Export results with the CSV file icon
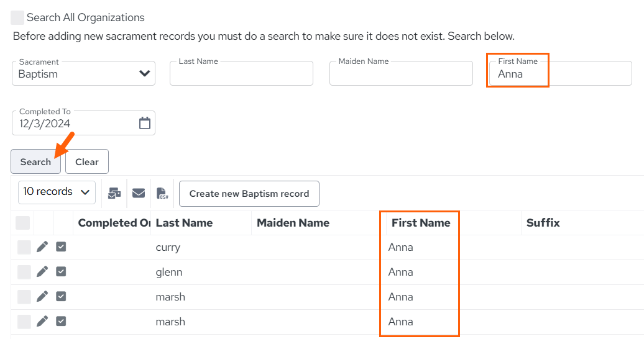This screenshot has height=339, width=644. pyautogui.click(x=162, y=193)
